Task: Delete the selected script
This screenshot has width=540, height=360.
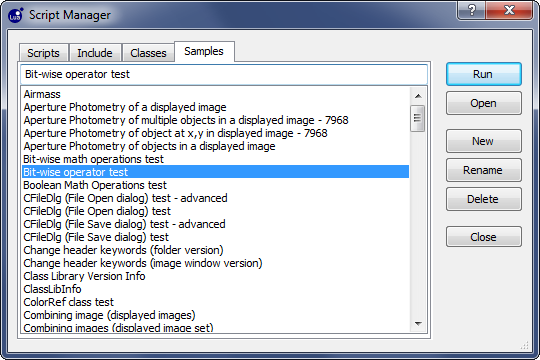Action: point(484,199)
